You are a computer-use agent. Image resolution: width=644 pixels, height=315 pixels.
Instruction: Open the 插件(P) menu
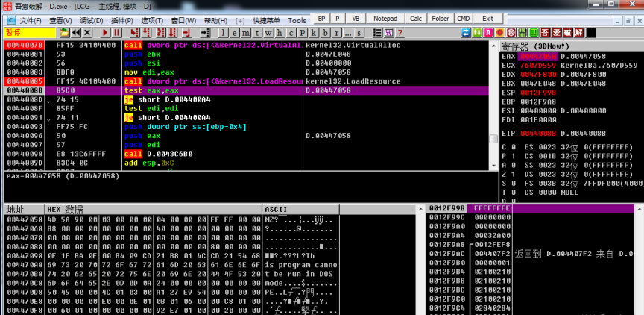[122, 21]
